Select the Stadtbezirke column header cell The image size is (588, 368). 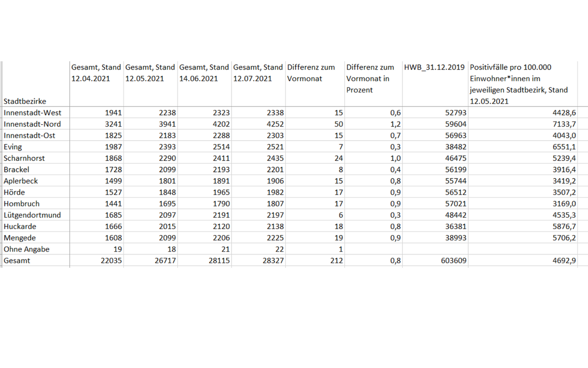25,101
